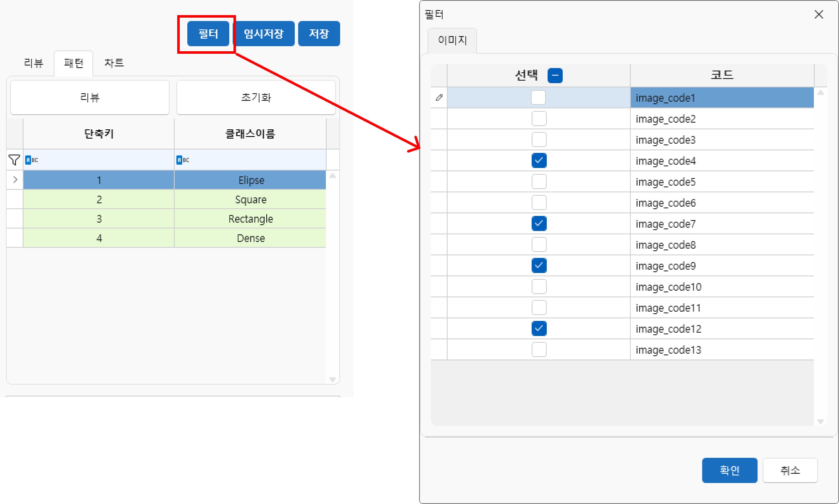Select the Rectangle class row

[250, 219]
